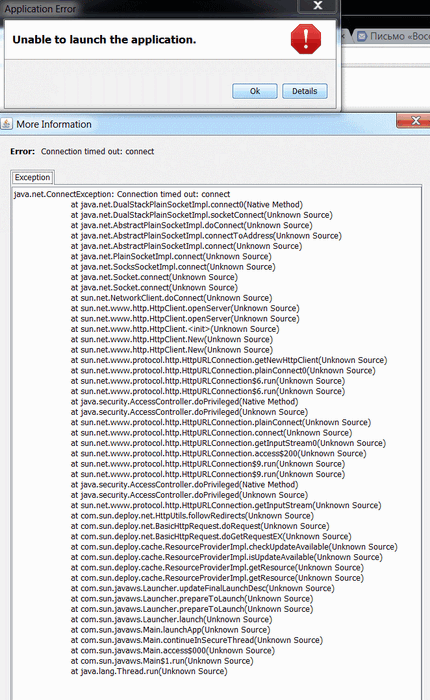Click the Launcher.launch stack trace line
This screenshot has height=700, width=430.
click(171, 620)
